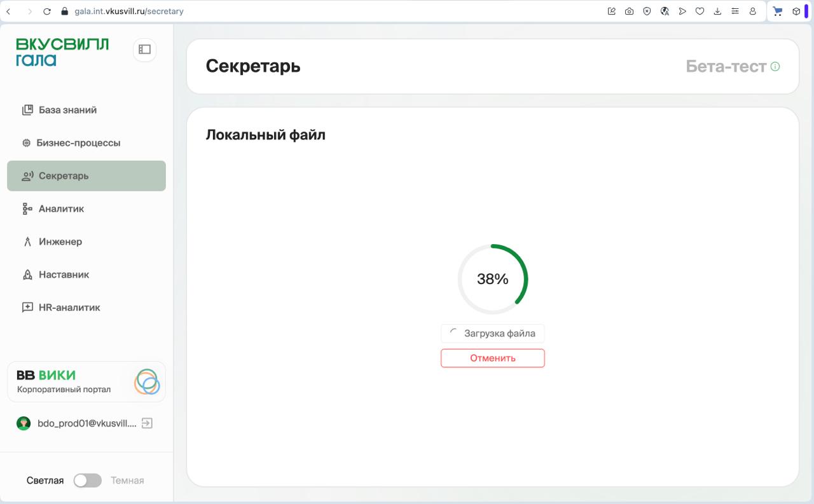The image size is (814, 504).
Task: Click the heart bookmark icon
Action: coord(700,11)
